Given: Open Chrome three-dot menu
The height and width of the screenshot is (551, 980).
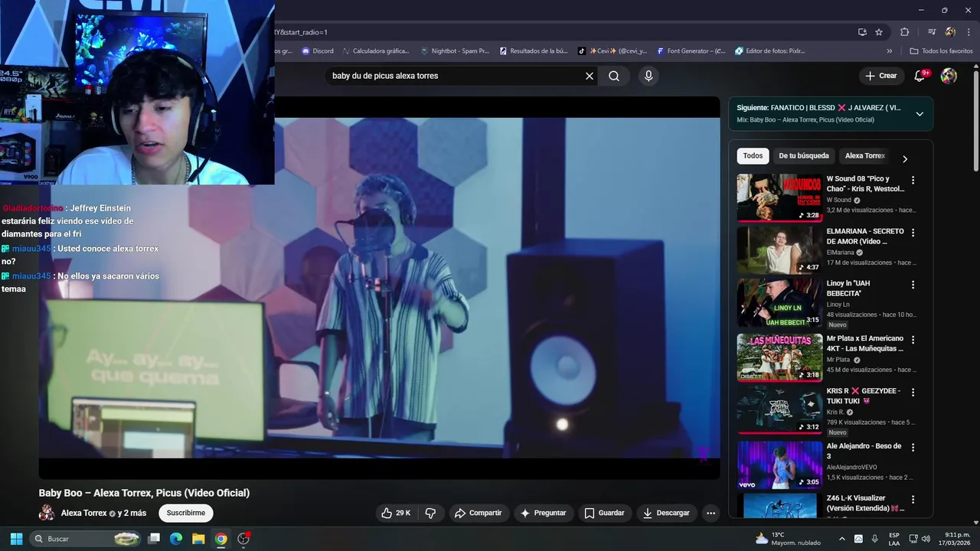Looking at the screenshot, I should click(x=967, y=32).
